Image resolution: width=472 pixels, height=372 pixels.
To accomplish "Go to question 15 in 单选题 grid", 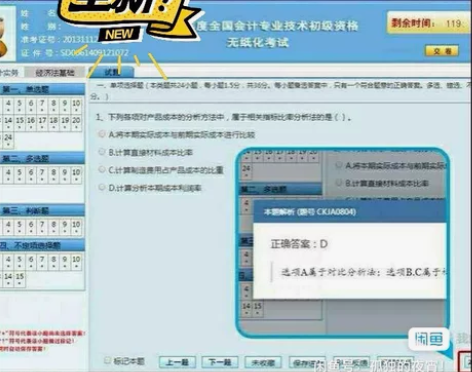I will (x=20, y=122).
